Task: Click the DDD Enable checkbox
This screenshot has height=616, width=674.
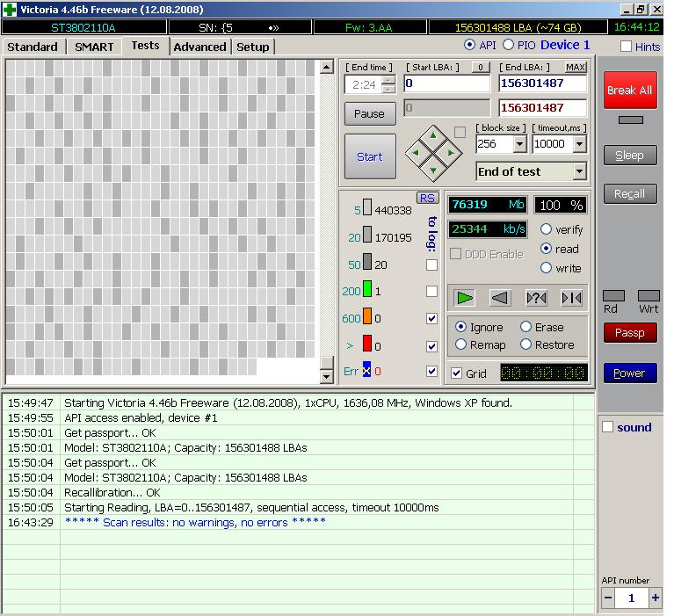Action: [x=456, y=254]
